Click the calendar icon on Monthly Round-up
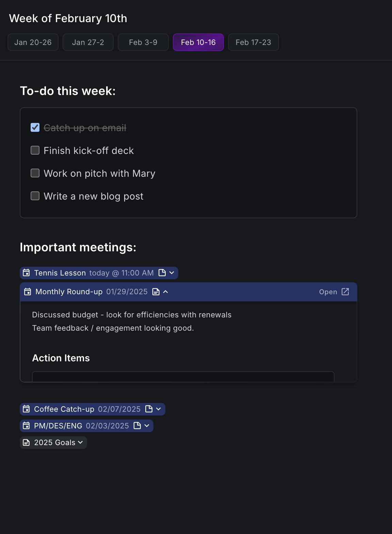 tap(28, 292)
